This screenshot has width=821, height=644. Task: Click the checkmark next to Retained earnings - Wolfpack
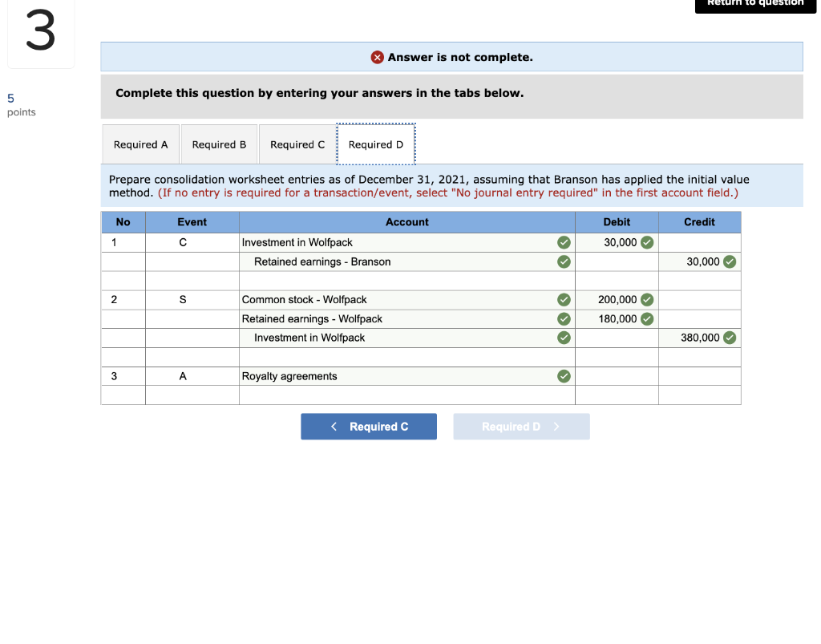[564, 318]
